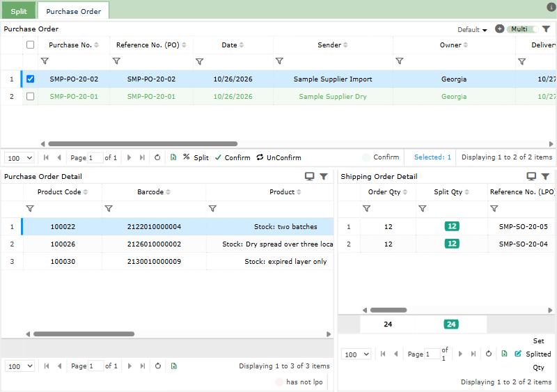Click Shipping Order Detail horizontal scrollbar
Screen dimensions: 557x392
pyautogui.click(x=389, y=311)
